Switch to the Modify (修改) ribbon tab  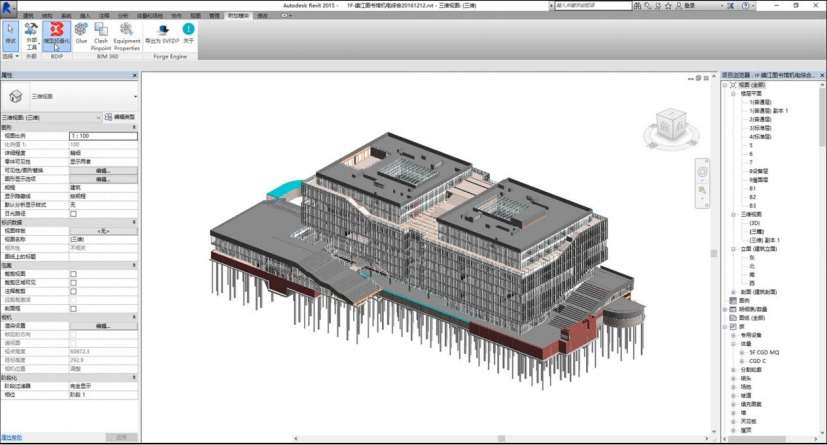click(x=262, y=16)
